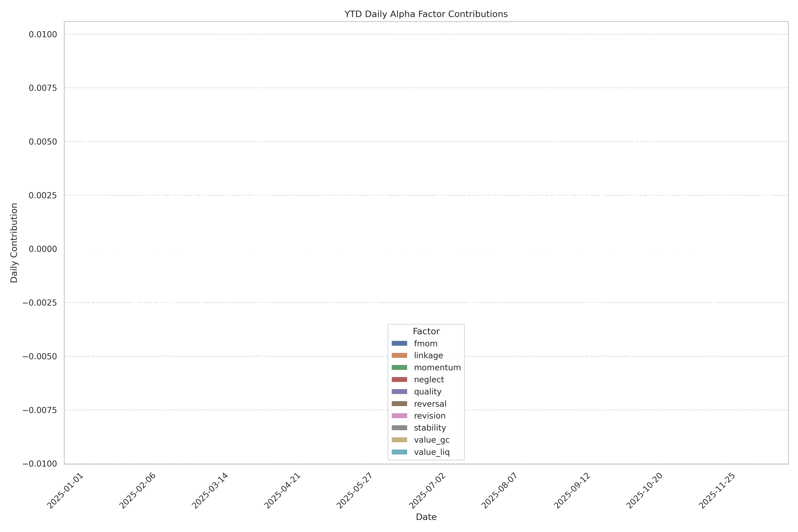Viewport: 798px width, 532px height.
Task: Click the −0.0075 y-axis tick label
Action: 40,410
